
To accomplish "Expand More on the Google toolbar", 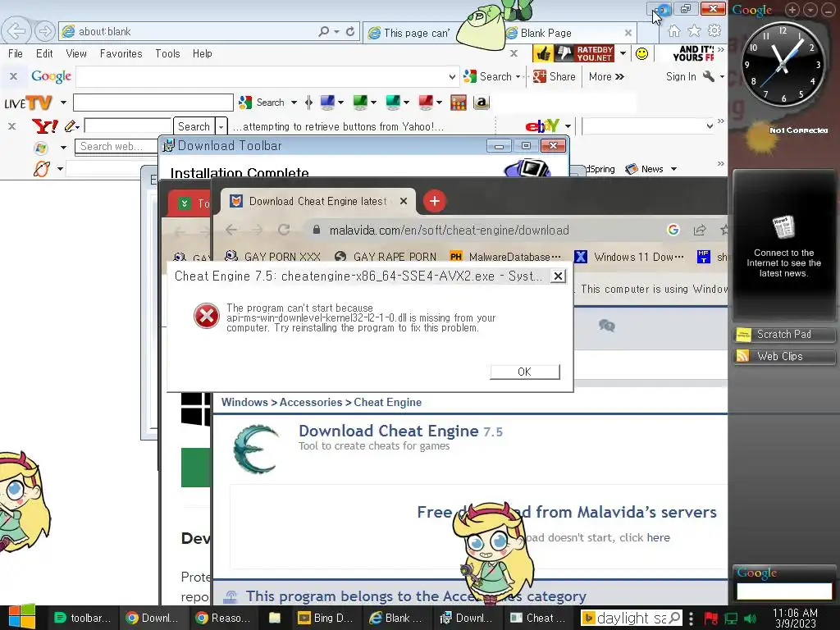I will click(606, 76).
